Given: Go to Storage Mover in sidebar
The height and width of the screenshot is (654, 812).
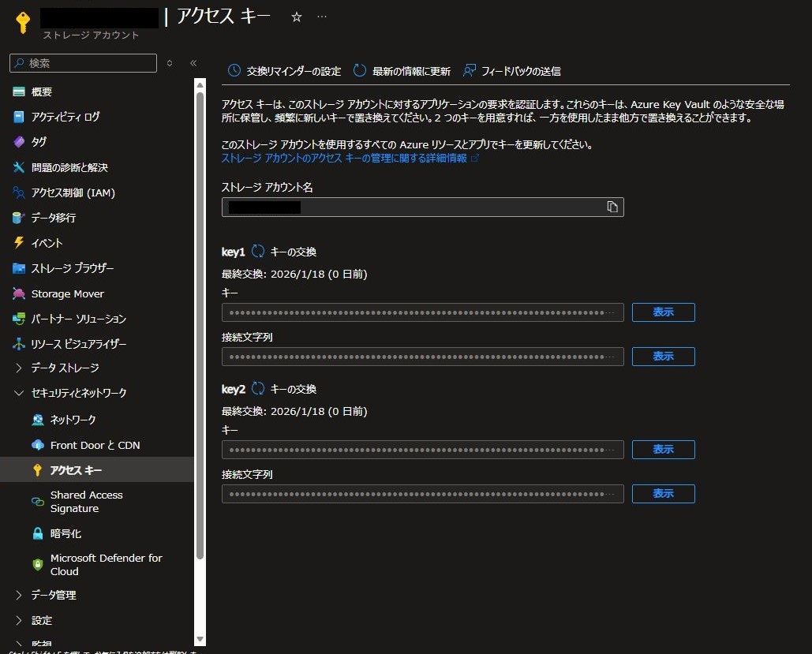Looking at the screenshot, I should [x=67, y=293].
